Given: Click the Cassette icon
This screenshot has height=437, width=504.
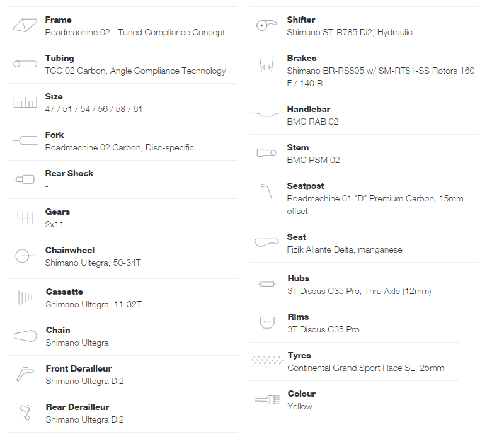Looking at the screenshot, I should click(25, 297).
